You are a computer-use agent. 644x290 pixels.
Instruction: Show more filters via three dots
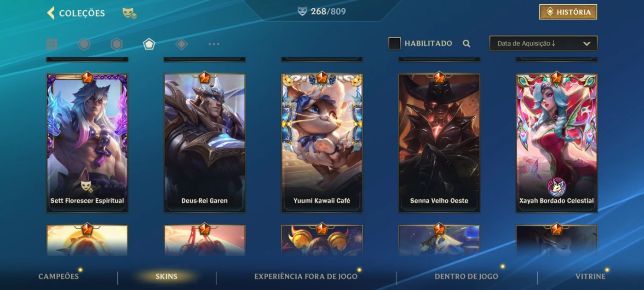point(214,44)
